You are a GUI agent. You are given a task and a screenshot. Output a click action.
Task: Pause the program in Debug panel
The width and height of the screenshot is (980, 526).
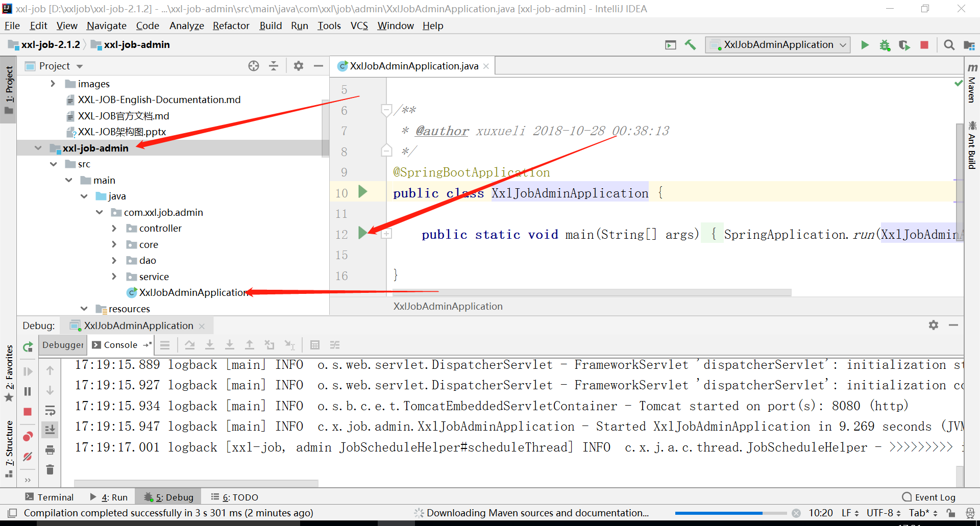point(28,391)
